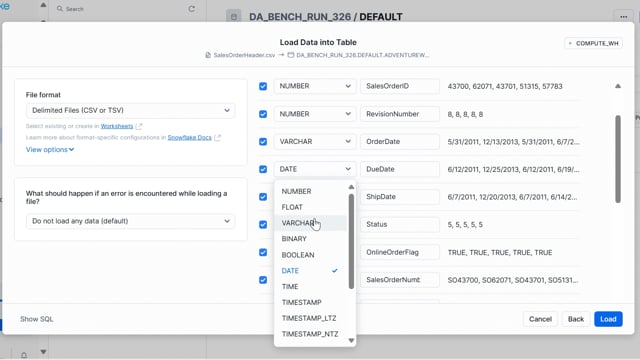
Task: Open external link icon next to Worksheets
Action: point(139,126)
